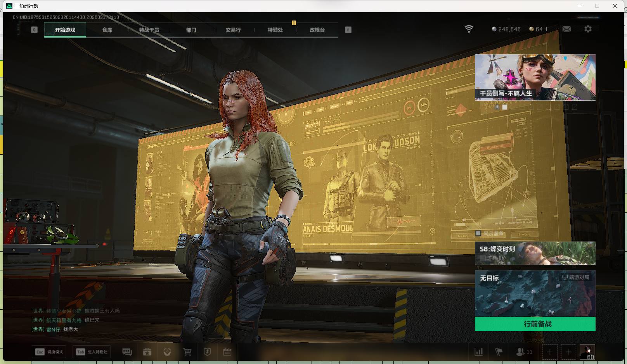Open the 交易行 tab
627x364 pixels.
click(233, 30)
